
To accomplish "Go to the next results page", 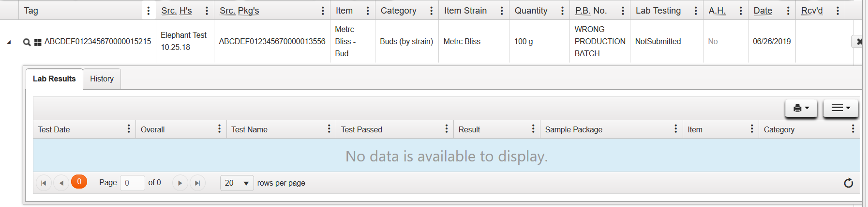I will (180, 183).
